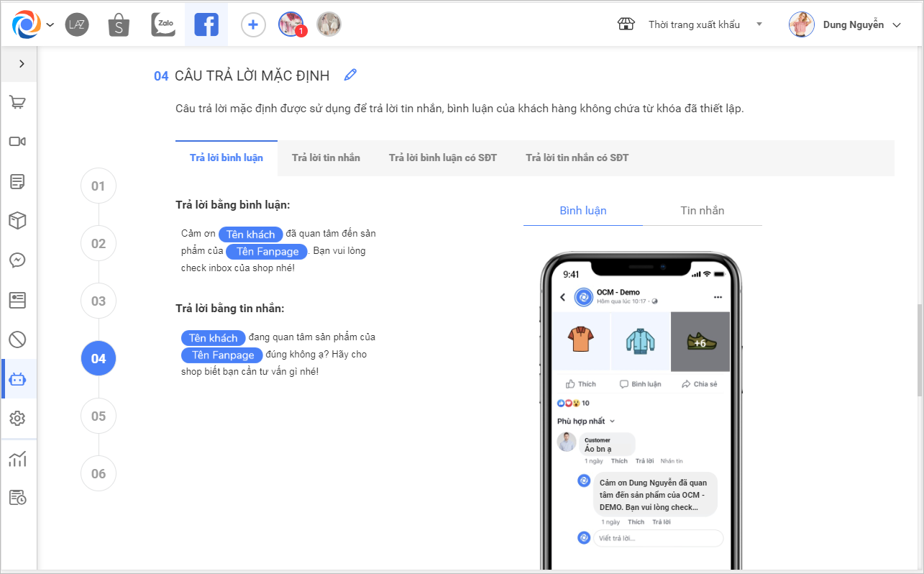Screen dimensions: 924x574
Task: Open the shopping cart sidebar icon
Action: (x=18, y=103)
